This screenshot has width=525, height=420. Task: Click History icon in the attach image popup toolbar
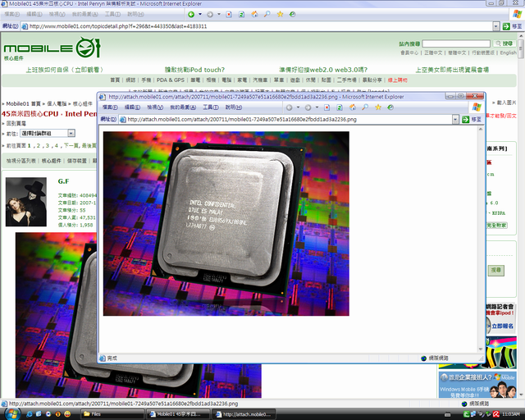click(x=390, y=107)
